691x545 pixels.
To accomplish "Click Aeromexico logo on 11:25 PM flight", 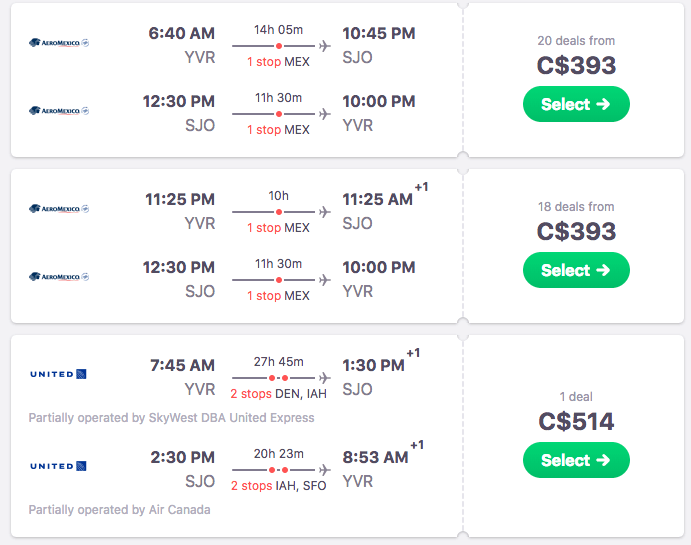I will [x=59, y=209].
